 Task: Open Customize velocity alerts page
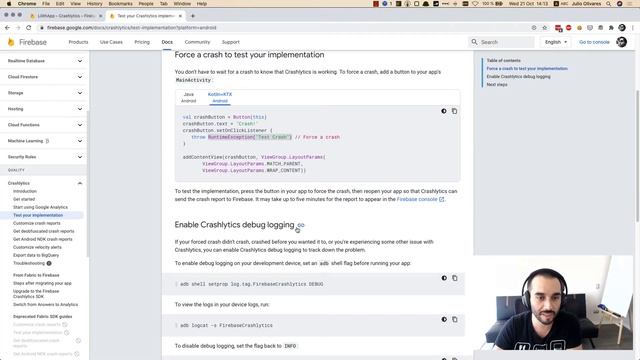click(37, 247)
